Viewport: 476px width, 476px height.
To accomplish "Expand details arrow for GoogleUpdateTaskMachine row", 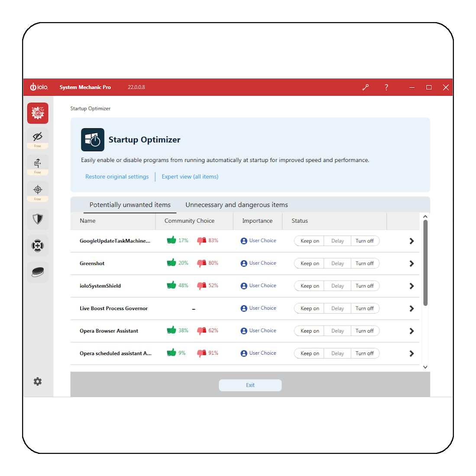I will pyautogui.click(x=411, y=241).
